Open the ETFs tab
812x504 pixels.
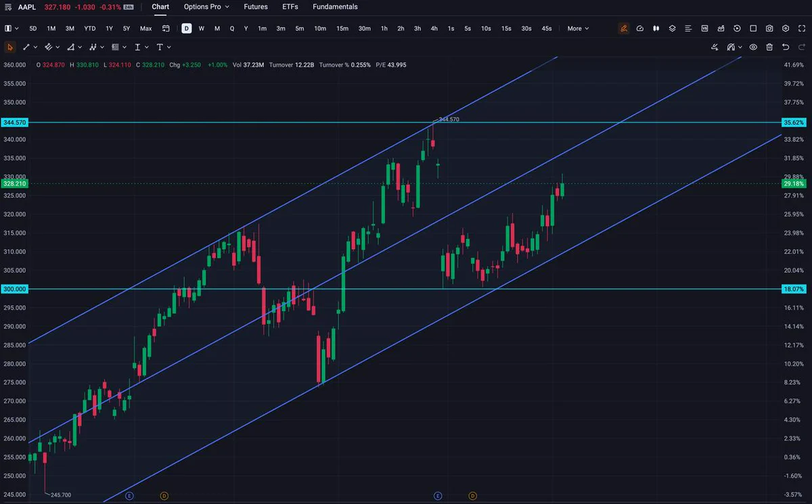pos(290,7)
